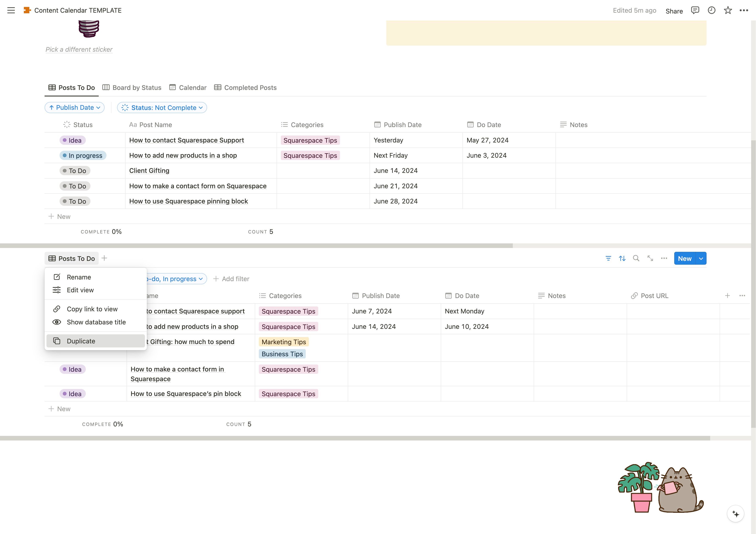The width and height of the screenshot is (756, 534).
Task: Select Duplicate in the view menu
Action: [81, 341]
